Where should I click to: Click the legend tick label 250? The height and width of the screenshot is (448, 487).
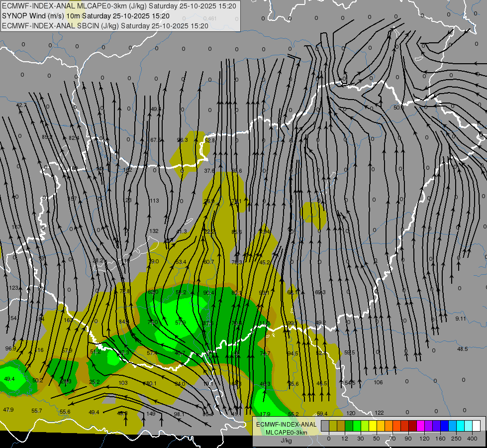(x=456, y=439)
